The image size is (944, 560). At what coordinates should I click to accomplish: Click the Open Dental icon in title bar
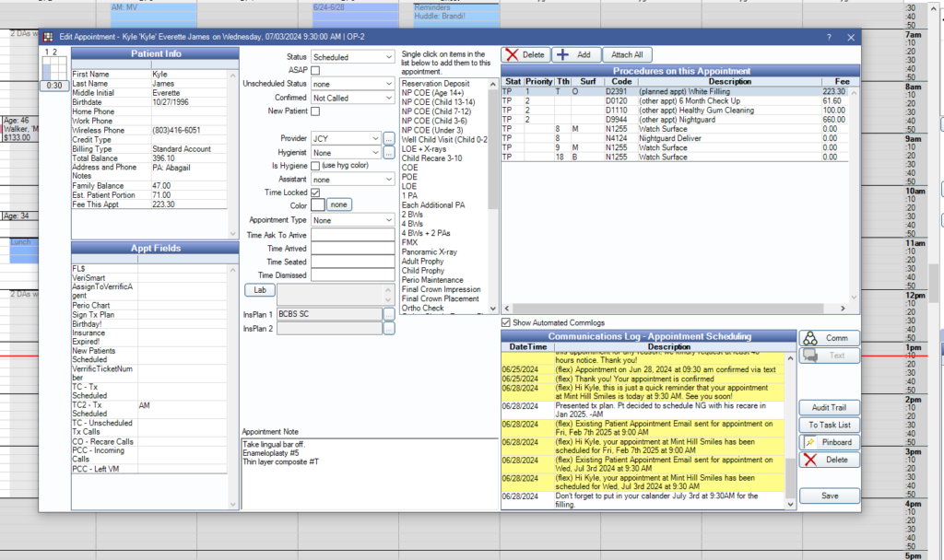tap(48, 37)
